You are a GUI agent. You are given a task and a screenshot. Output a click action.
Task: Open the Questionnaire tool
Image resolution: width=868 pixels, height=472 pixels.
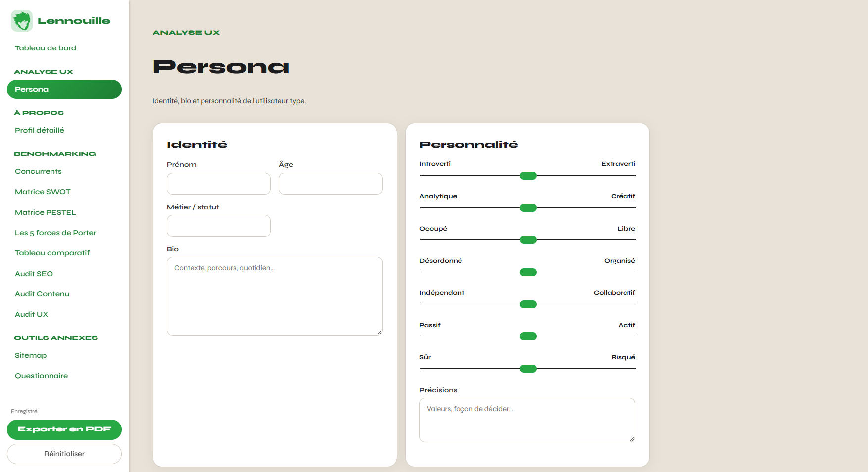[42, 376]
